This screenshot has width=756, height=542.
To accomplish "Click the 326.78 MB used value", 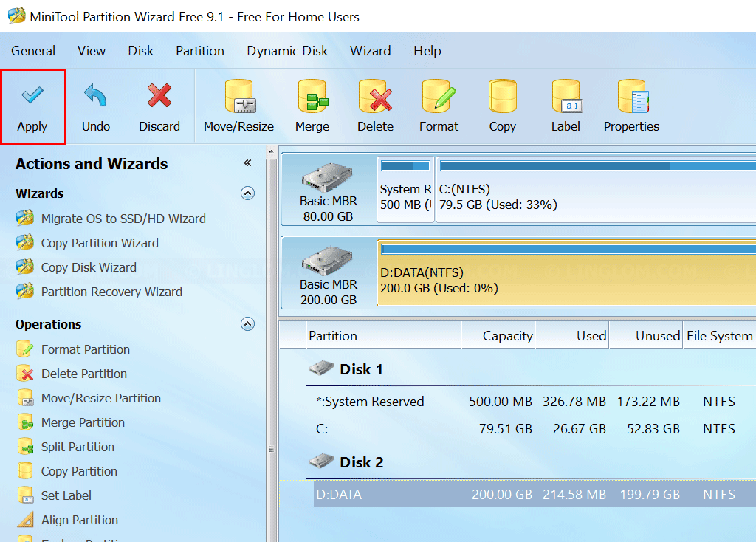I will (x=574, y=401).
